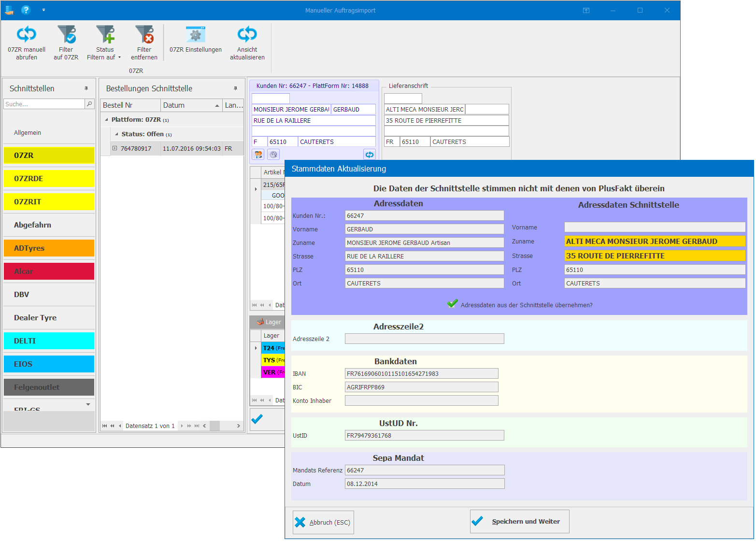This screenshot has width=756, height=542.
Task: Click the application icon in the title bar
Action: pyautogui.click(x=9, y=10)
